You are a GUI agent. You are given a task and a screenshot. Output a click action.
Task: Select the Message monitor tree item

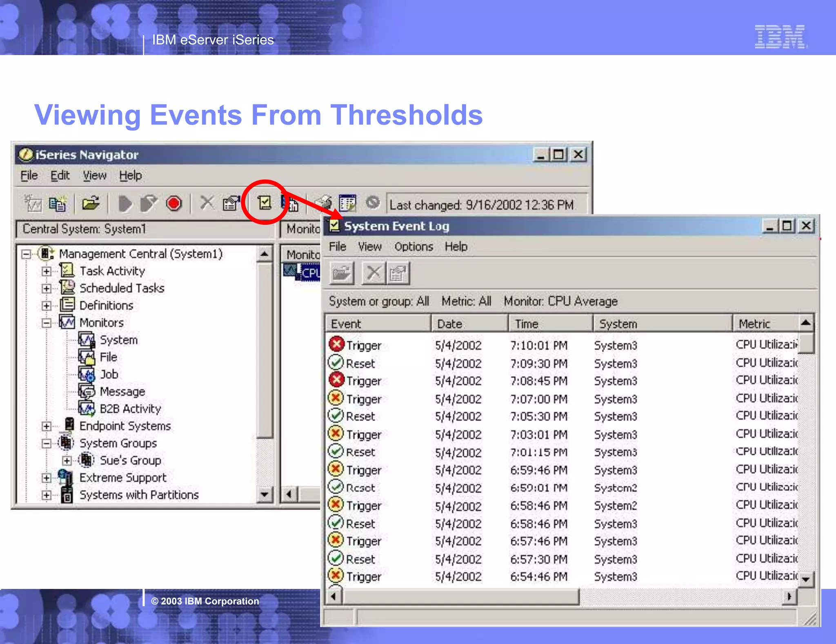[x=122, y=391]
